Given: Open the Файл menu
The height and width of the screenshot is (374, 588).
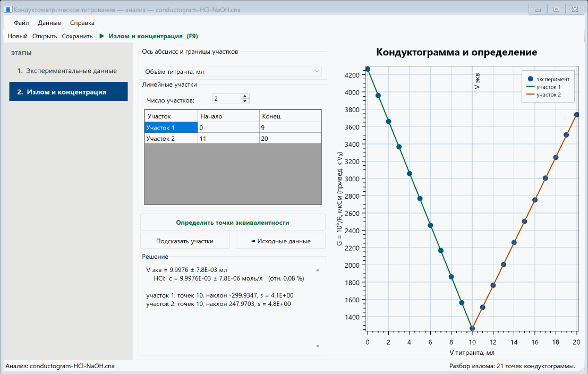Looking at the screenshot, I should click(21, 23).
